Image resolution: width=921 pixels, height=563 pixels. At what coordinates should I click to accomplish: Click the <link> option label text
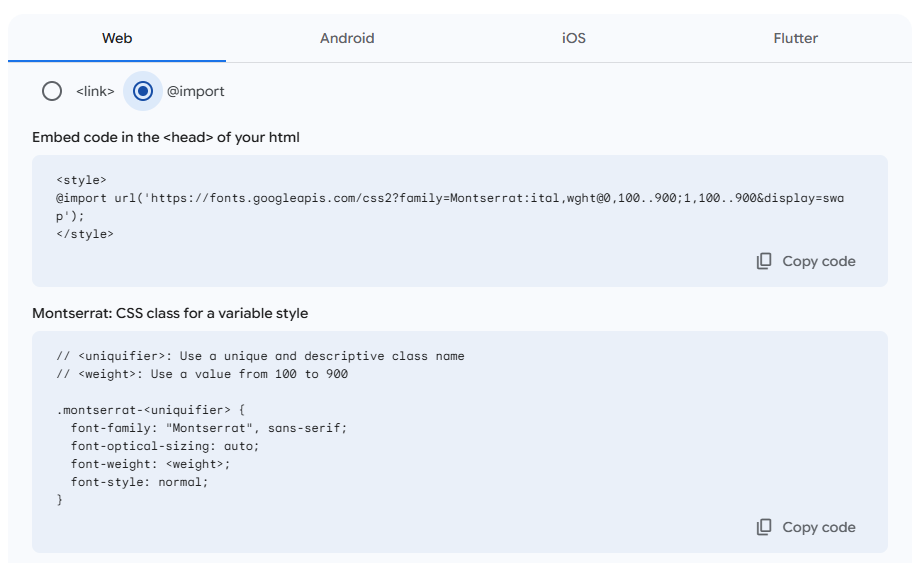[x=95, y=91]
